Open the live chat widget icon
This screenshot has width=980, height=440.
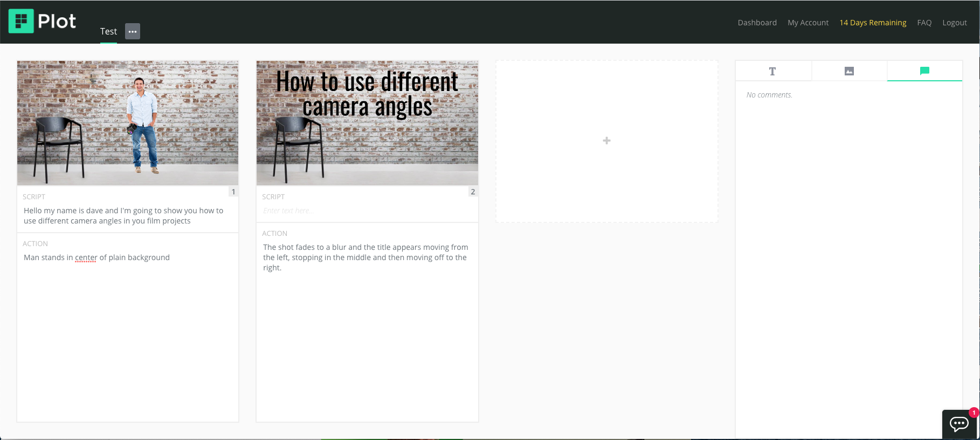(959, 424)
